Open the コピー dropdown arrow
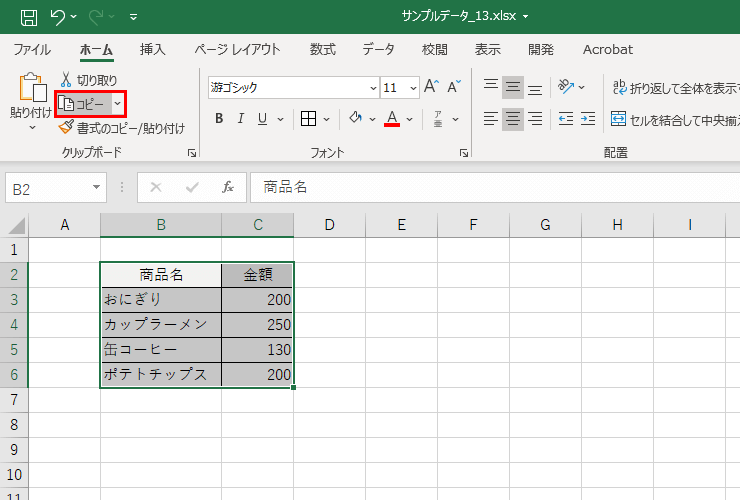Image resolution: width=740 pixels, height=500 pixels. pos(118,104)
